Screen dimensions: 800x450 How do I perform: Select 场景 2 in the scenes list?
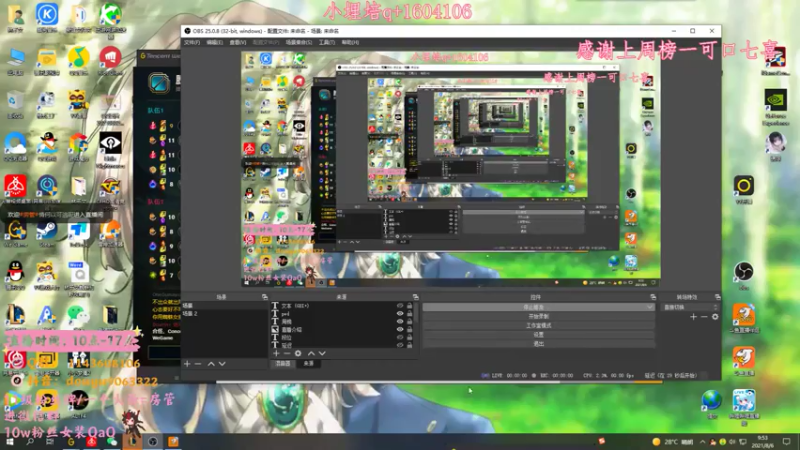point(224,313)
